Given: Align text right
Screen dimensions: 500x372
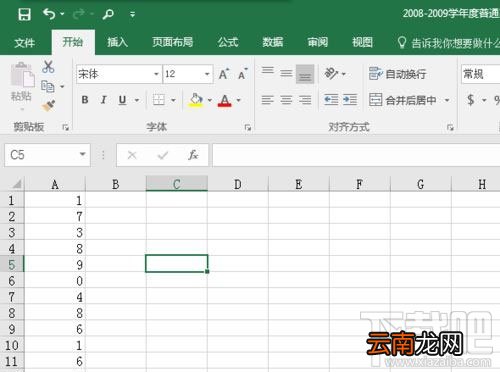Looking at the screenshot, I should coord(305,100).
